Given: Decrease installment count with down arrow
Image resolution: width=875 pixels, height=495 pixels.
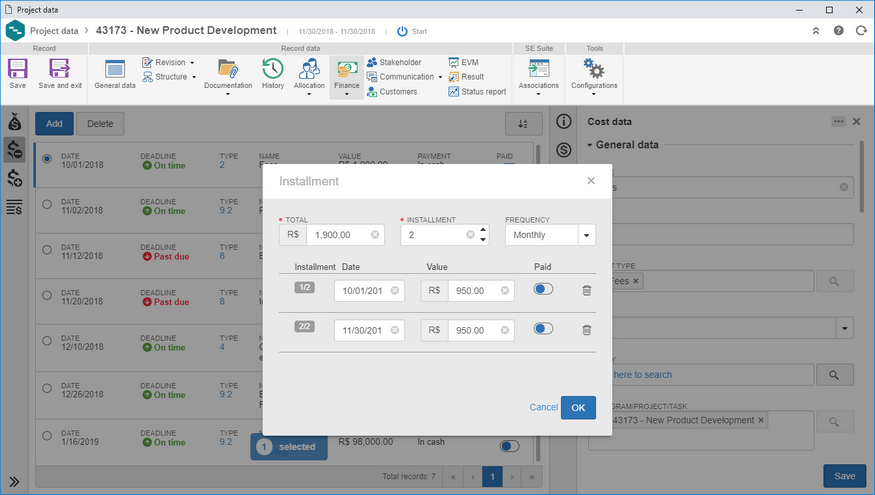Looking at the screenshot, I should pos(483,240).
